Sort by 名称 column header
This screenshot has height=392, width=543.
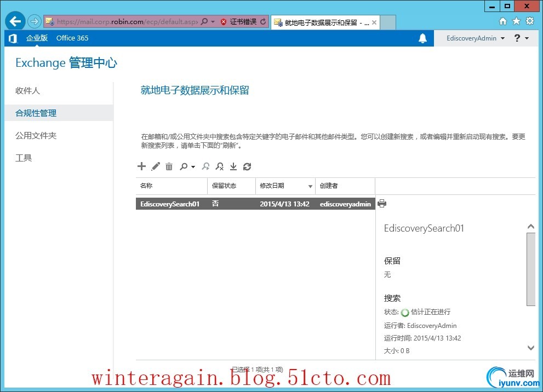click(x=172, y=186)
